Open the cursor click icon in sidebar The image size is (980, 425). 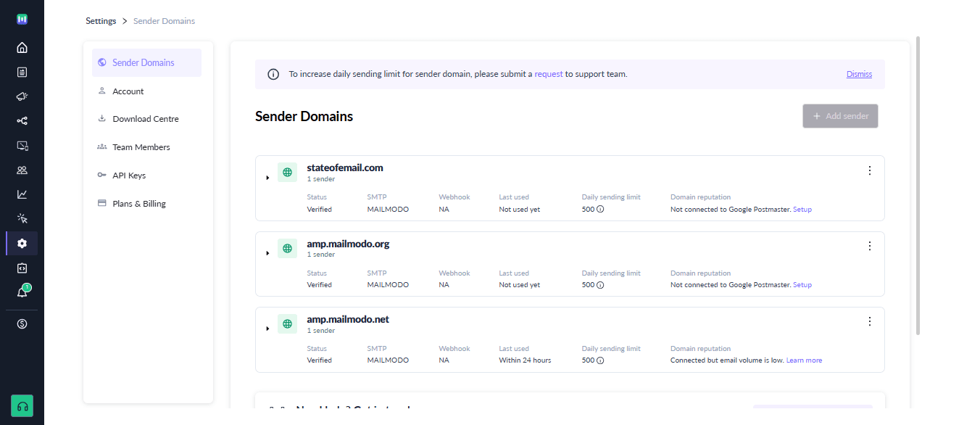tap(22, 219)
